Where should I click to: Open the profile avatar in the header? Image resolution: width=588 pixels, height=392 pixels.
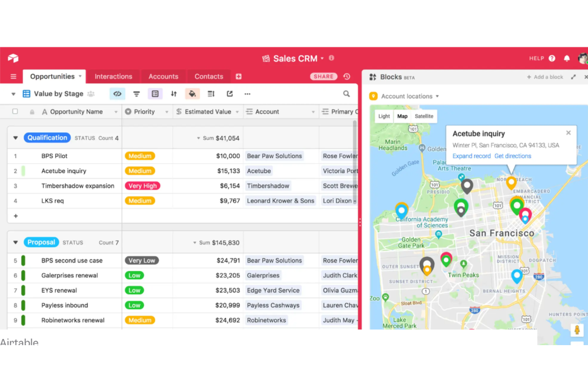[583, 58]
